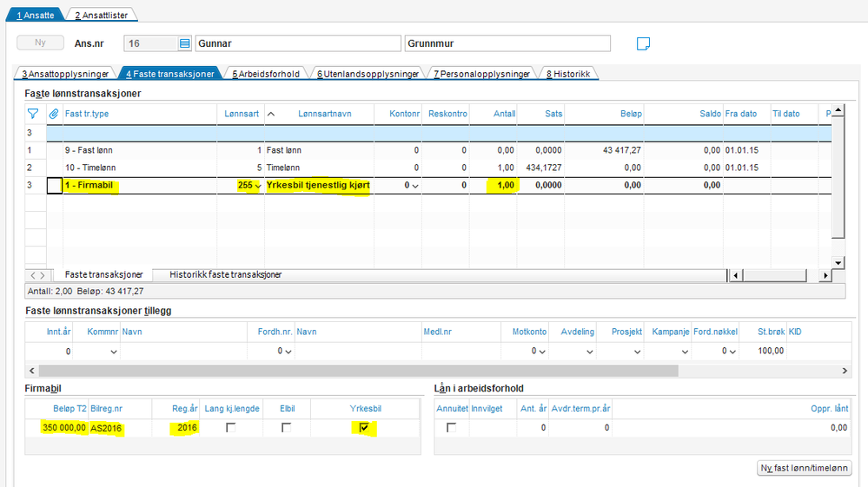
Task: Open the Kommnr dropdown
Action: pos(114,352)
